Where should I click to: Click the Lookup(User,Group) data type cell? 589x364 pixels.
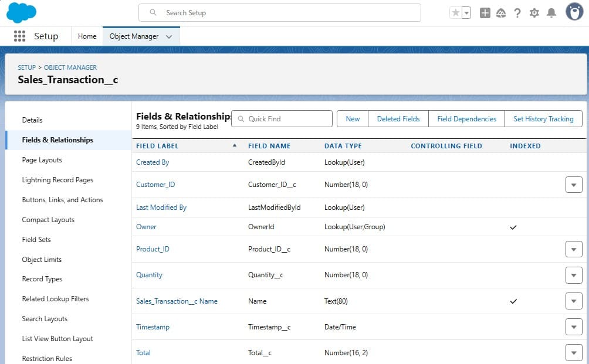point(354,227)
